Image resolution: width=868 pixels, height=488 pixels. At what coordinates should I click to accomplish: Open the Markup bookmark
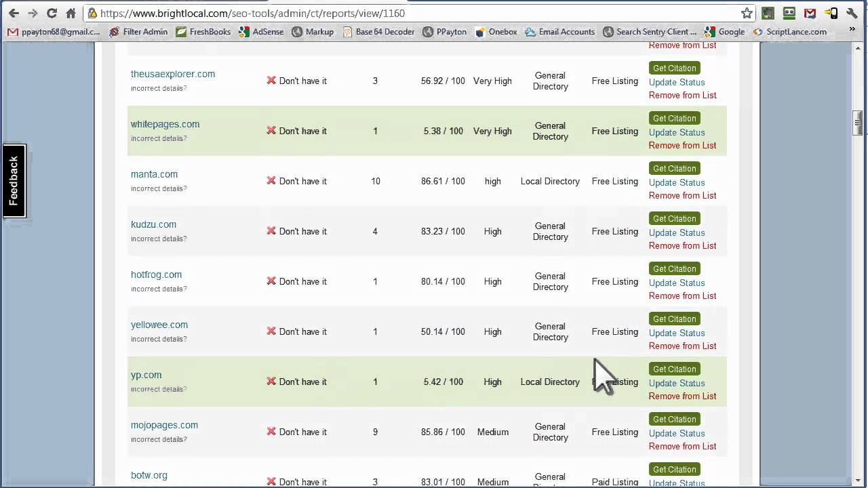313,32
